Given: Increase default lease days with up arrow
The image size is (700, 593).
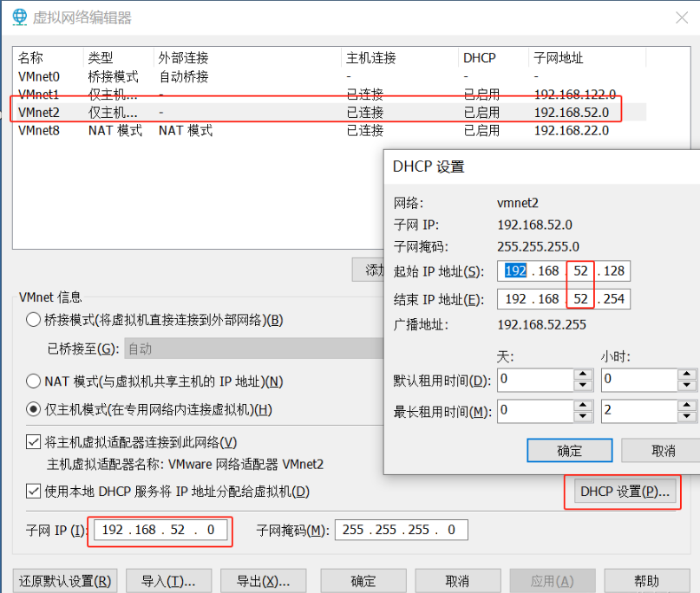Looking at the screenshot, I should pyautogui.click(x=583, y=374).
